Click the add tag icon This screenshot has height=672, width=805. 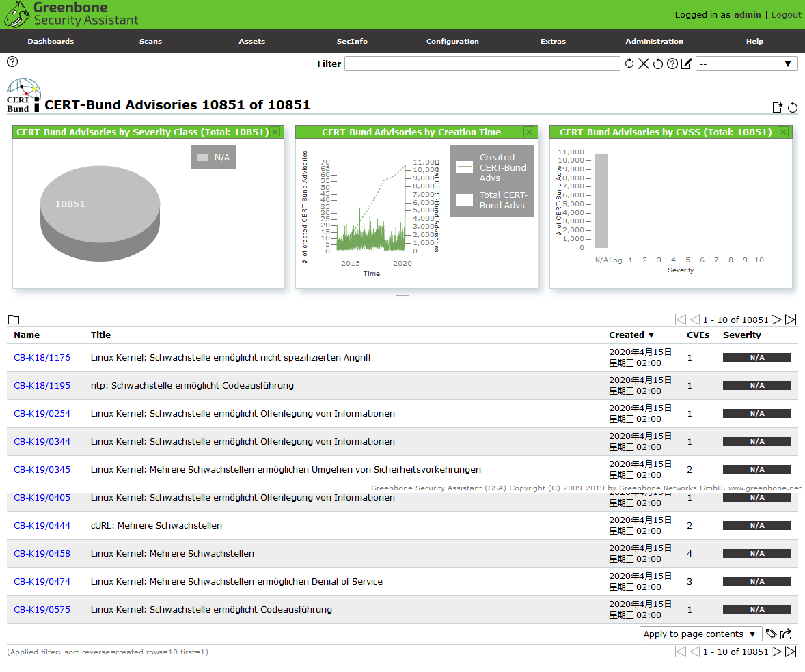[771, 634]
